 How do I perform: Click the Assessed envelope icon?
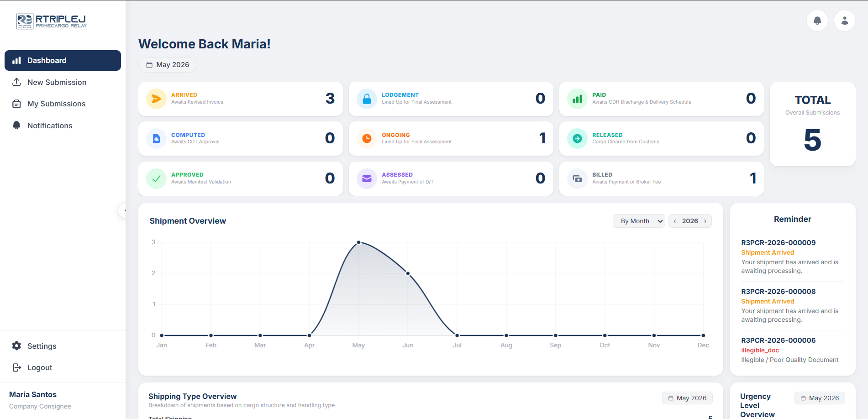coord(367,178)
